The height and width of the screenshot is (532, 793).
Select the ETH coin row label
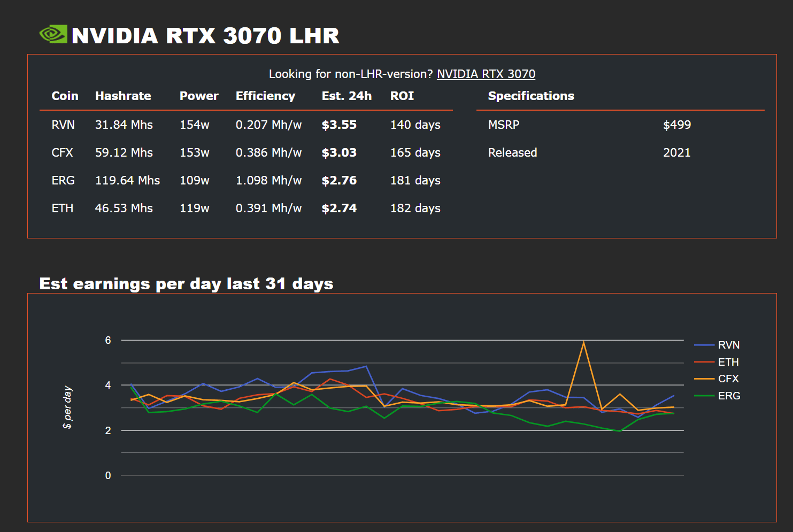(62, 208)
